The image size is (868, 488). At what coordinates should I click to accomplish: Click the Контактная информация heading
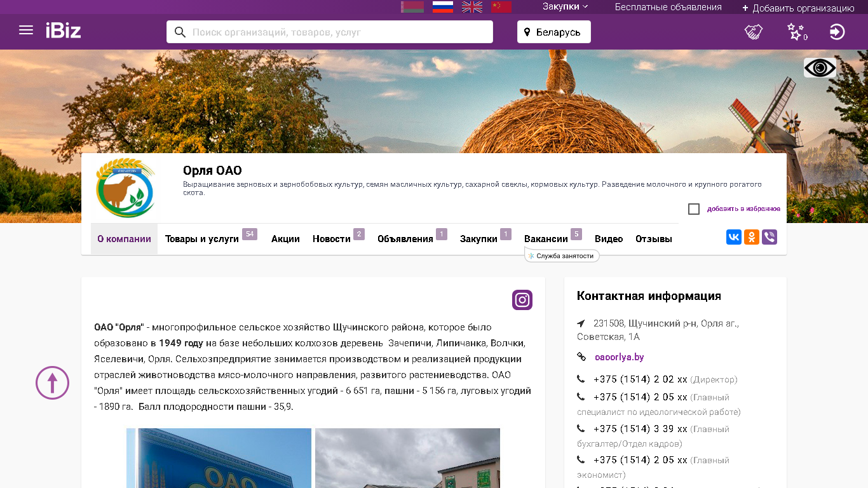(649, 295)
